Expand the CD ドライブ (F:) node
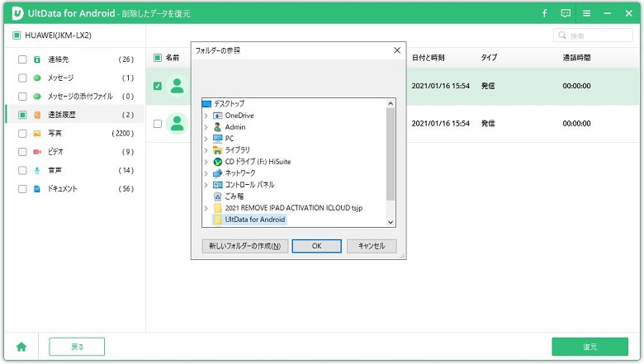The width and height of the screenshot is (644, 364). pyautogui.click(x=206, y=162)
